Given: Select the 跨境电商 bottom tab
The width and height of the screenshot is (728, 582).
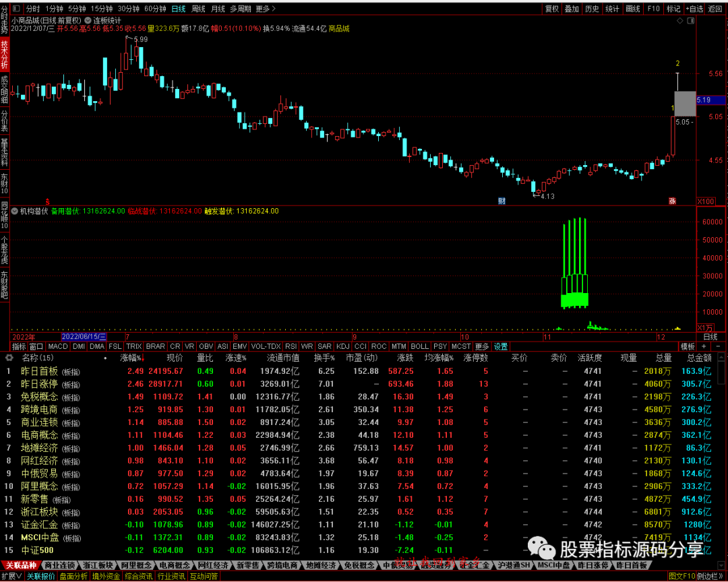Looking at the screenshot, I should [282, 565].
